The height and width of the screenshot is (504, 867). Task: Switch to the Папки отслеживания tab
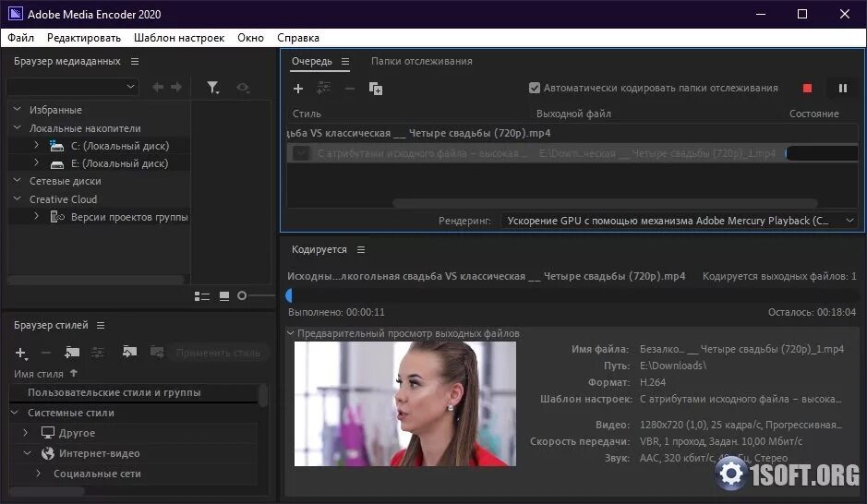click(x=422, y=61)
